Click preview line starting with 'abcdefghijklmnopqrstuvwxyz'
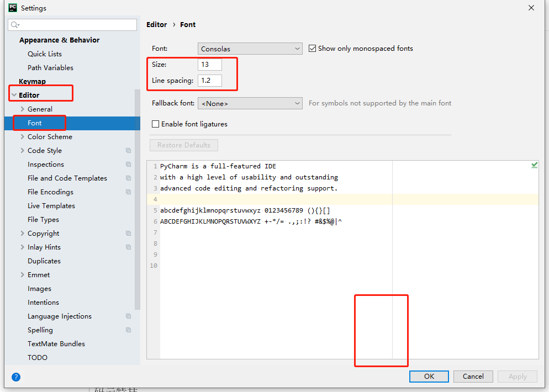Screen dimensions: 549x392 245,210
